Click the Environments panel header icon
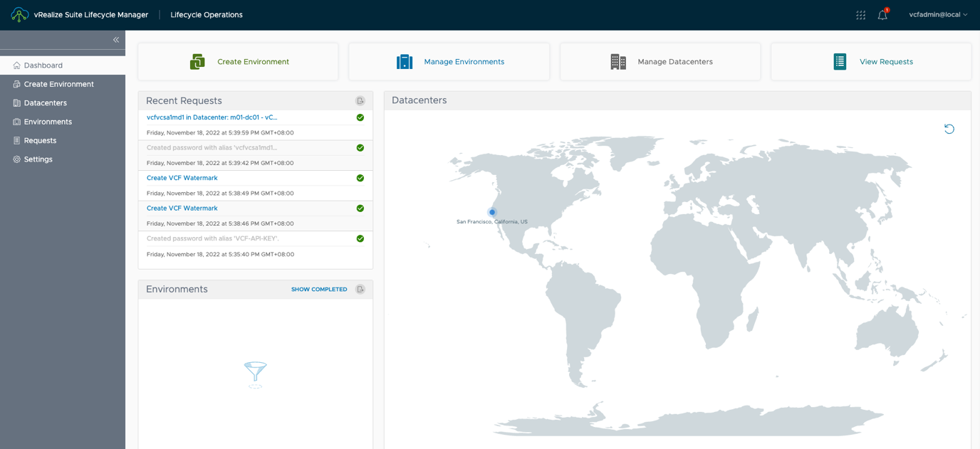Image resolution: width=980 pixels, height=449 pixels. coord(360,290)
